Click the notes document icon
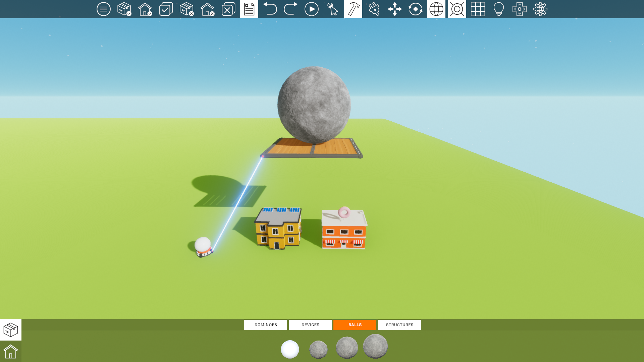This screenshot has height=362, width=644. click(249, 9)
